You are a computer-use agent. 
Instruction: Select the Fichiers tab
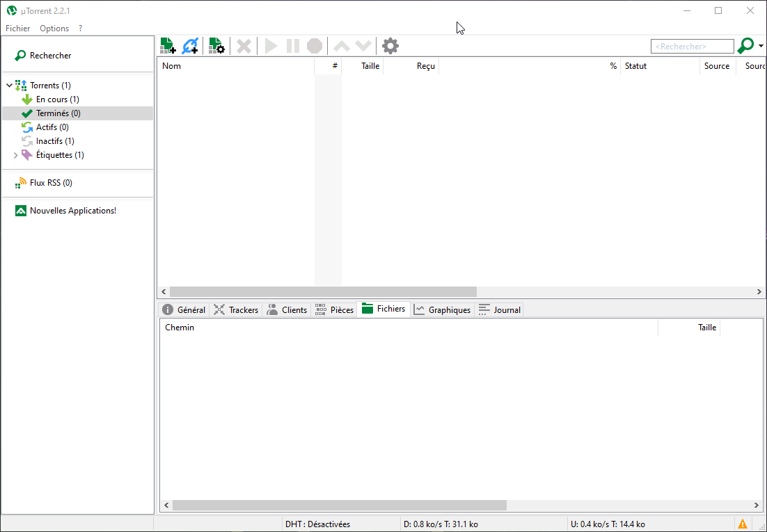(x=383, y=309)
